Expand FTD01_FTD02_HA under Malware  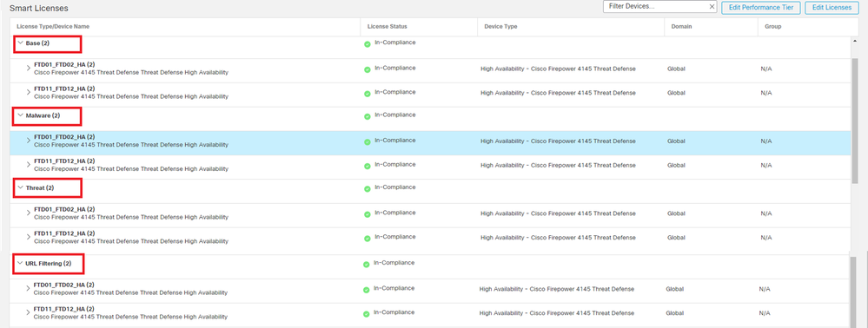pos(29,141)
